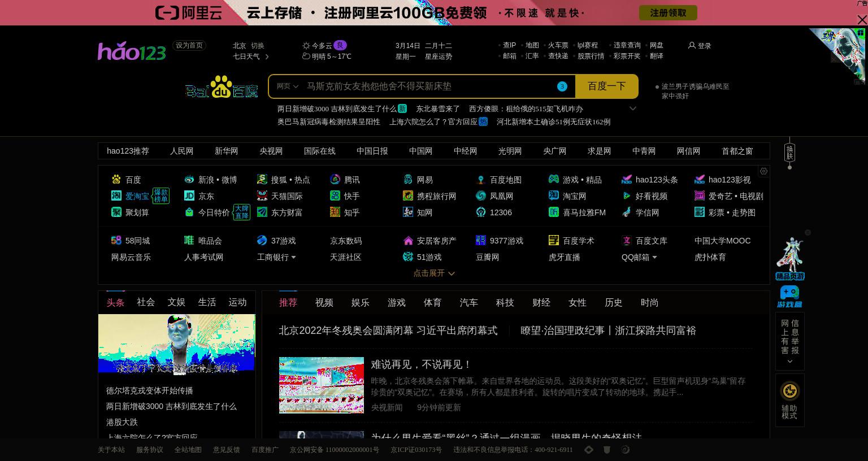Open 新浪 Weibo icon link
The image size is (868, 461).
[189, 180]
